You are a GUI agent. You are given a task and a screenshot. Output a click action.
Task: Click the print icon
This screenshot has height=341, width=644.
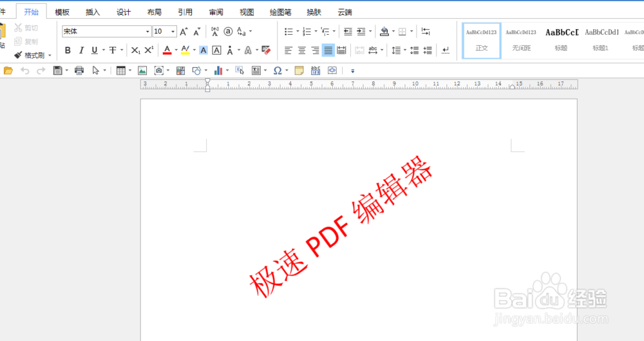coord(79,71)
